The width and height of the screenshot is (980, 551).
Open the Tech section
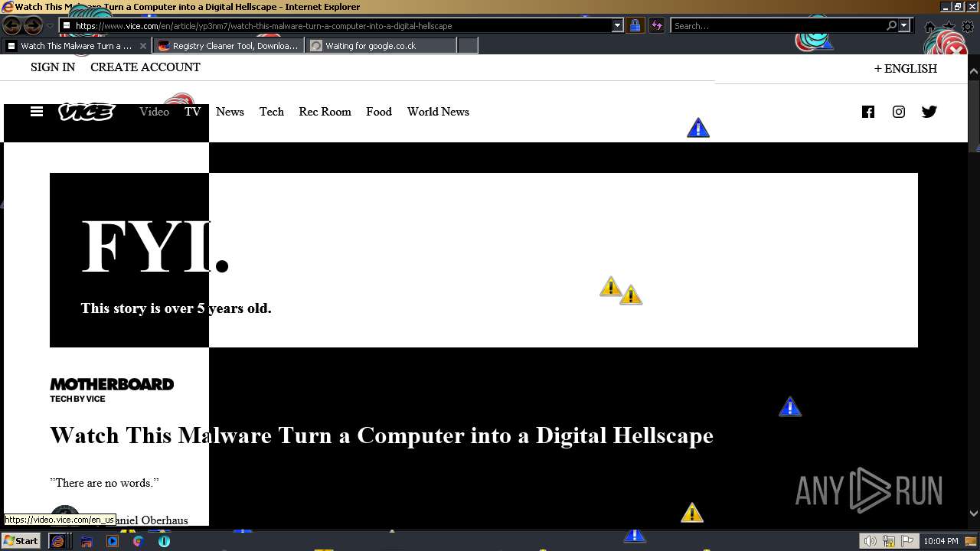click(271, 112)
